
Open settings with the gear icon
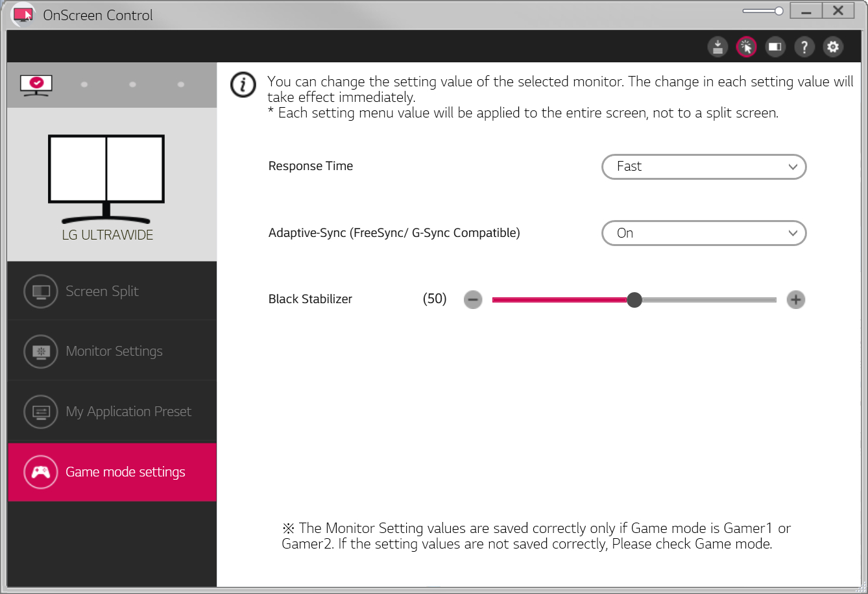[x=833, y=47]
